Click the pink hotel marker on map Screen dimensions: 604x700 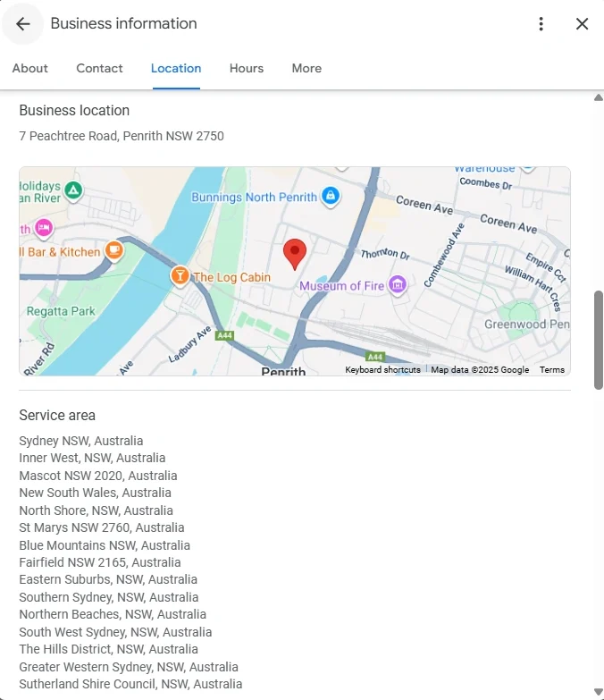click(44, 228)
